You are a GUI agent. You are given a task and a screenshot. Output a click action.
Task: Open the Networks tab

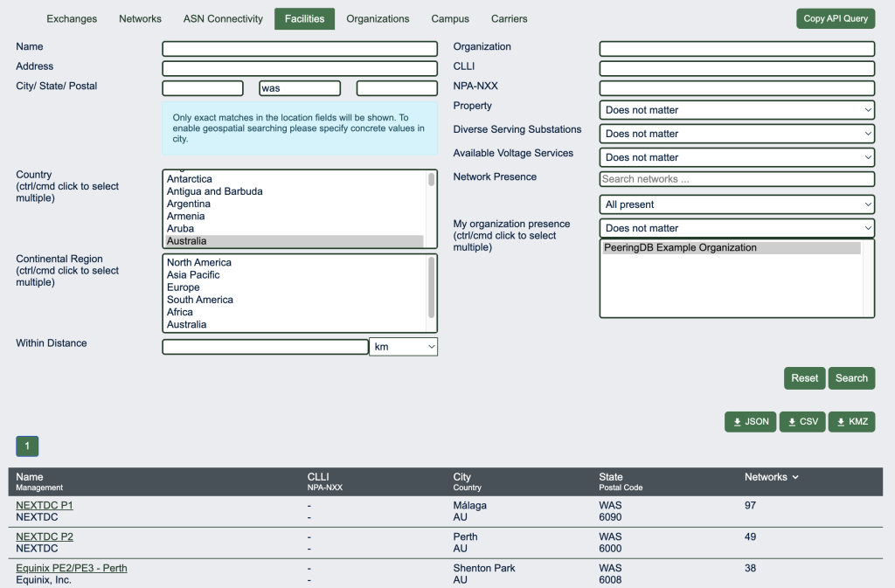click(140, 19)
